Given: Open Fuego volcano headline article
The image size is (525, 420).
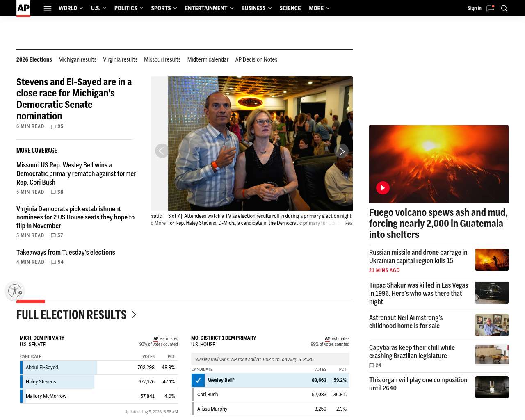Looking at the screenshot, I should (438, 224).
